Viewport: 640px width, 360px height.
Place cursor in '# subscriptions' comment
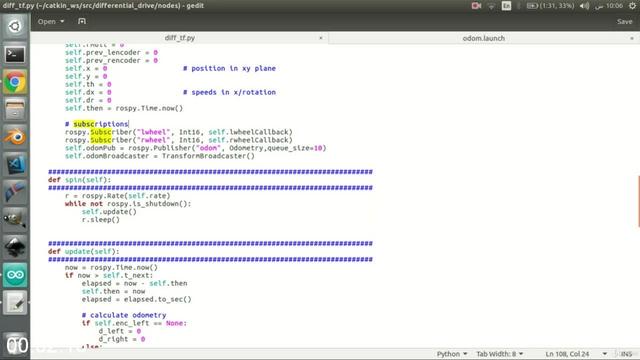[97, 124]
